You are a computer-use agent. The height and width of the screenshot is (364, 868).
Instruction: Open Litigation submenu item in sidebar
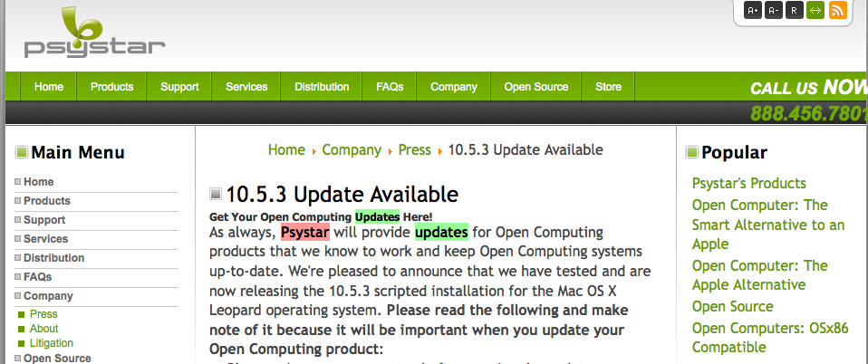(52, 343)
